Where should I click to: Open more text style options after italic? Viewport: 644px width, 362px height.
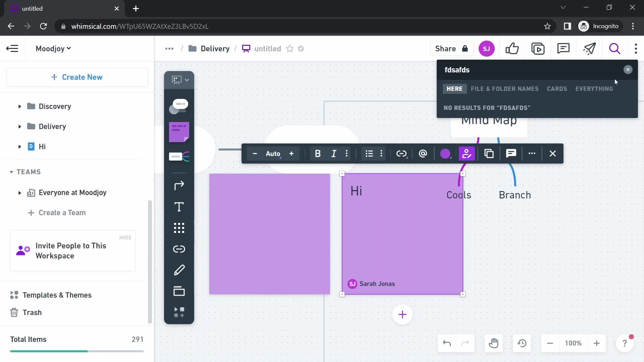(346, 154)
